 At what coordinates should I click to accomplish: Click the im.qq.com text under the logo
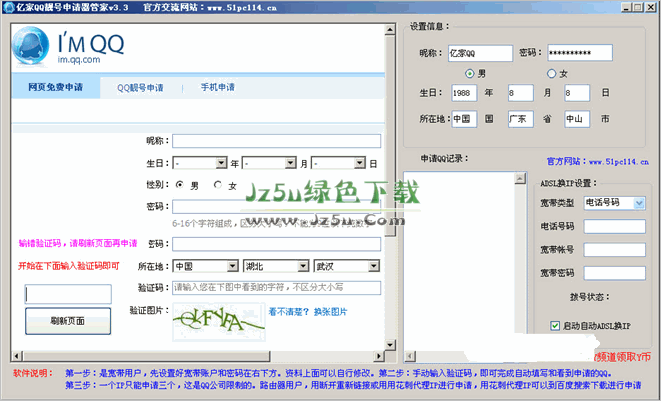coord(79,59)
